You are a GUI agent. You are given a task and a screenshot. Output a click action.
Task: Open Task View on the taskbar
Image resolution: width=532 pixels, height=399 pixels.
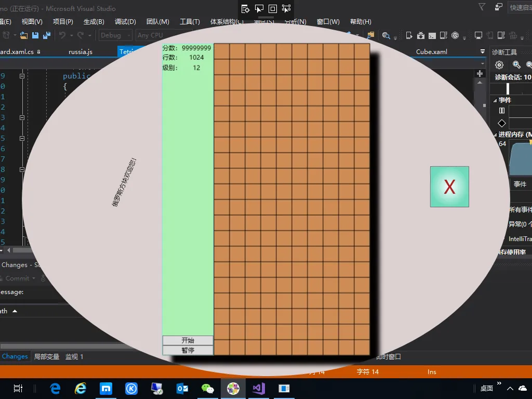point(18,389)
